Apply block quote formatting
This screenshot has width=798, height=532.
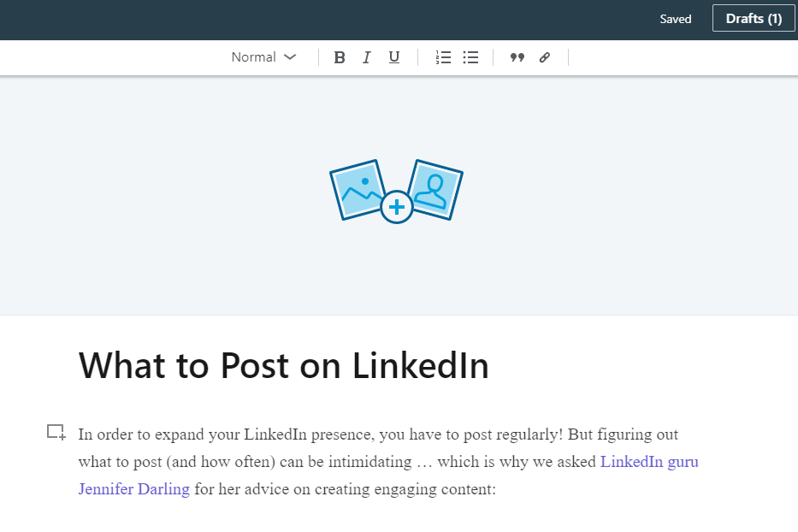(x=517, y=57)
